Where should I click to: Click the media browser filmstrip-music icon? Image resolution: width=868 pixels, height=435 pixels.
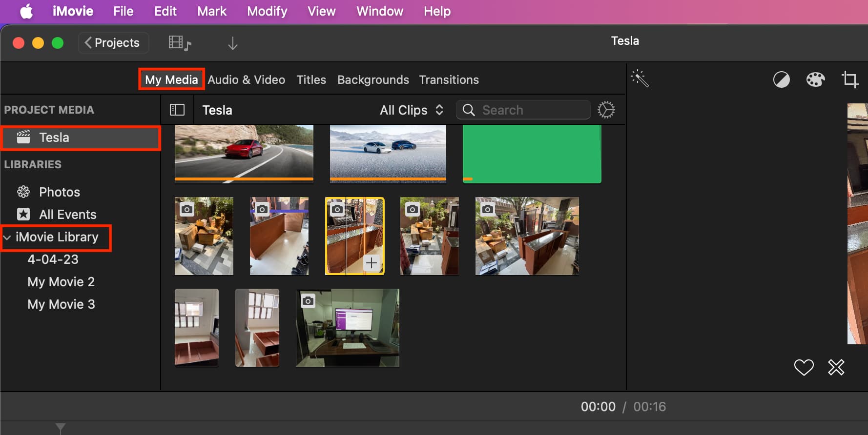pos(180,43)
